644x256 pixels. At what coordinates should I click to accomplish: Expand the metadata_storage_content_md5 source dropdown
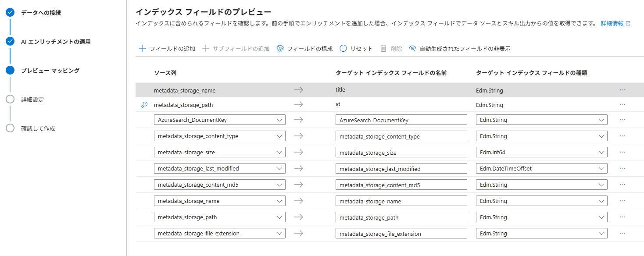pyautogui.click(x=279, y=185)
